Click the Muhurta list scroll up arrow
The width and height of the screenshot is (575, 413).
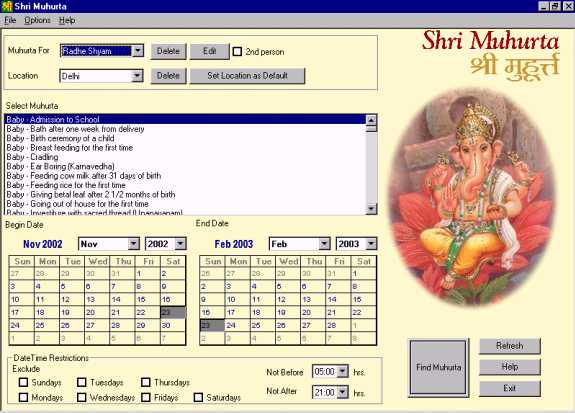coord(371,120)
